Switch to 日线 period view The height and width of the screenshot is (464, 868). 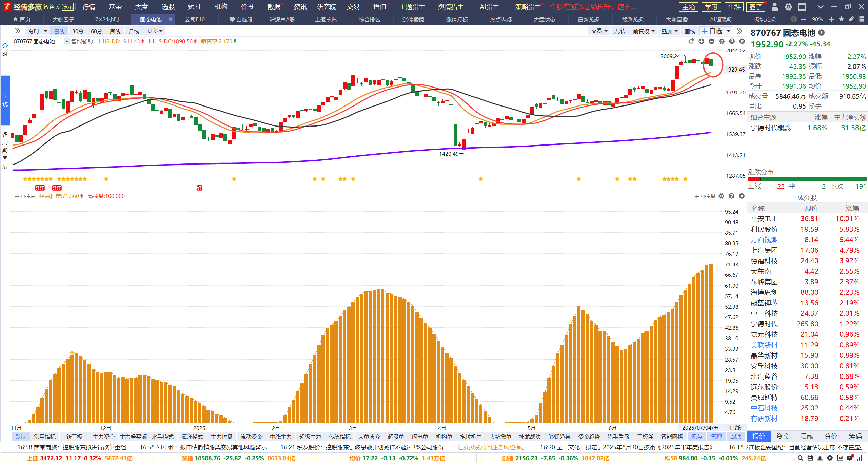(x=59, y=31)
